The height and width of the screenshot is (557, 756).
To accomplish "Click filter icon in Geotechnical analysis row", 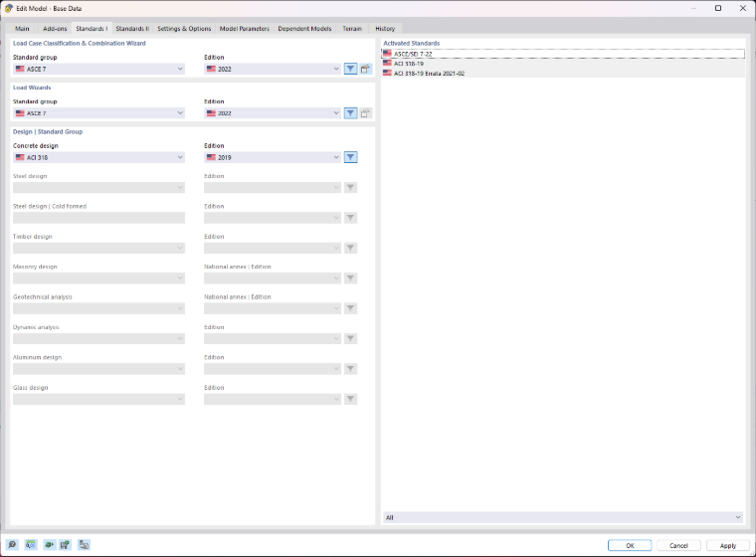I will tap(350, 308).
